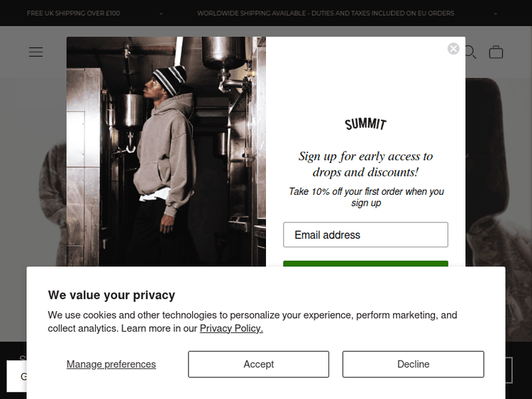This screenshot has width=532, height=399.
Task: Click the early access sign-up heading
Action: pyautogui.click(x=365, y=164)
